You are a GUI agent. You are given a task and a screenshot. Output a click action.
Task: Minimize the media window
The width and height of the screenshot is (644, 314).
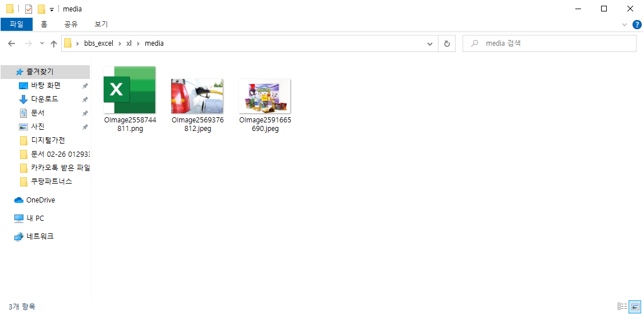pyautogui.click(x=578, y=9)
